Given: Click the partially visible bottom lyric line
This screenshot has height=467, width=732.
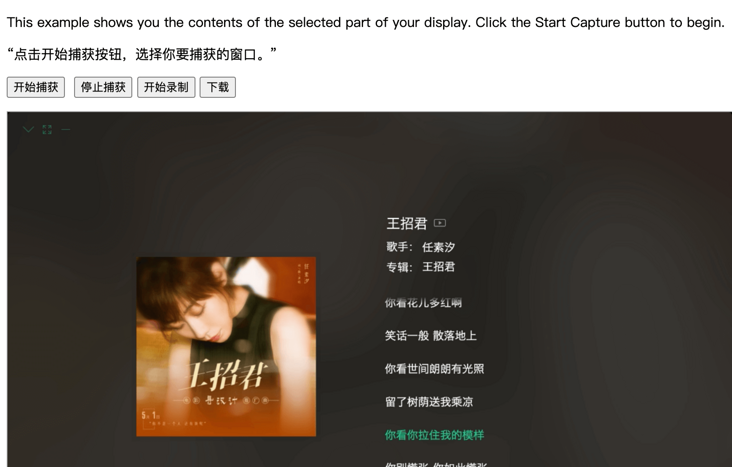Looking at the screenshot, I should click(x=436, y=464).
